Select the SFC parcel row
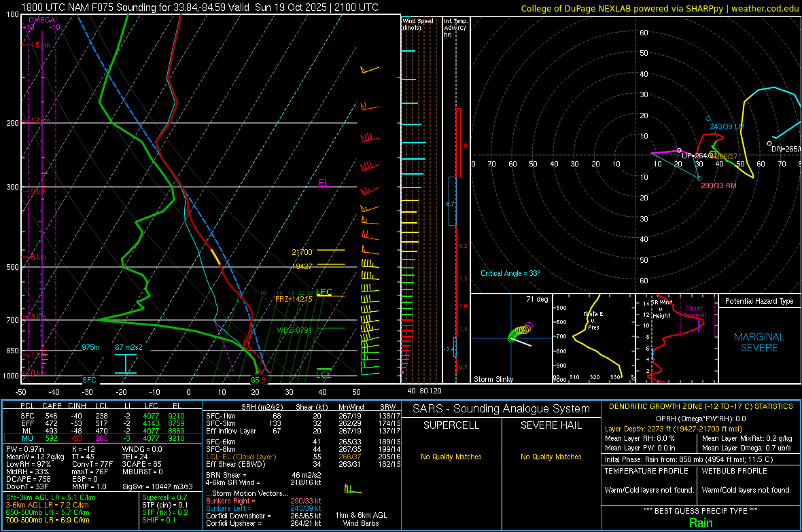 pyautogui.click(x=103, y=416)
